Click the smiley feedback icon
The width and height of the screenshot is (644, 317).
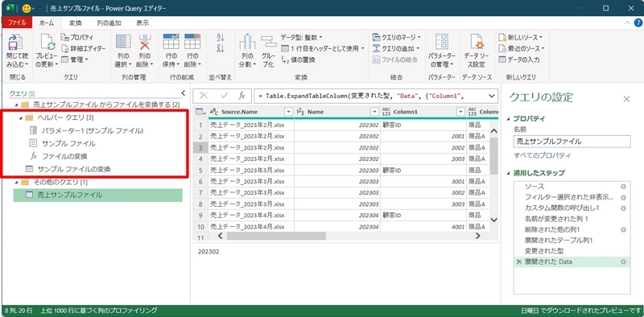coord(27,8)
